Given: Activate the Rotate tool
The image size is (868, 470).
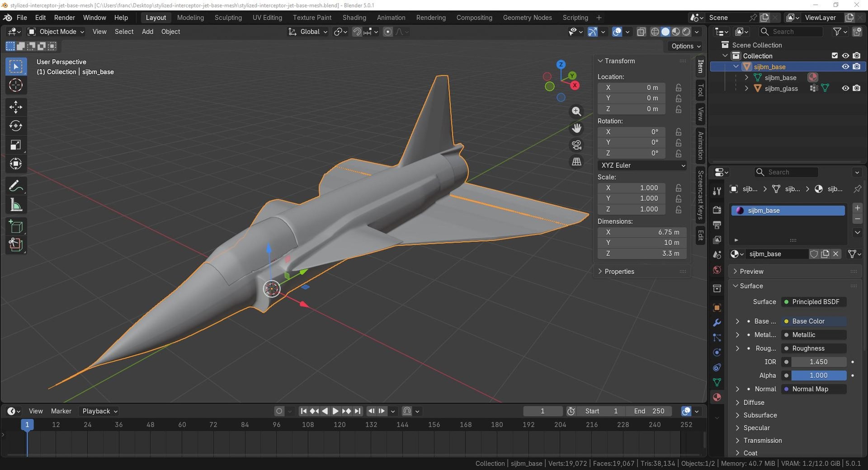Looking at the screenshot, I should pyautogui.click(x=16, y=126).
